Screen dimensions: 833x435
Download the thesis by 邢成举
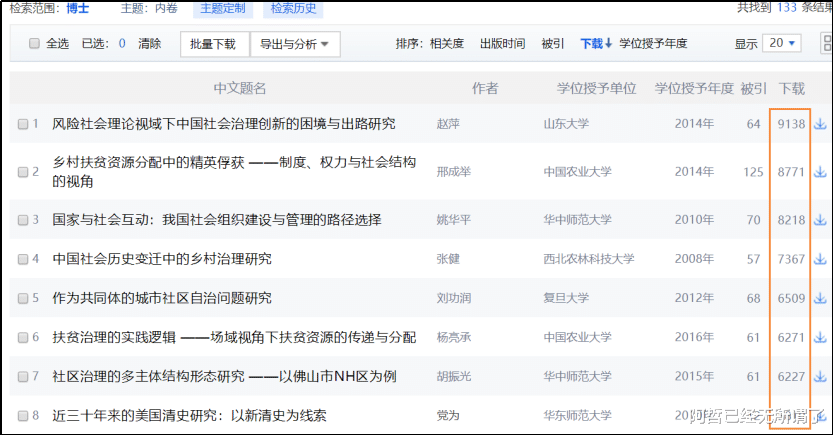point(820,172)
